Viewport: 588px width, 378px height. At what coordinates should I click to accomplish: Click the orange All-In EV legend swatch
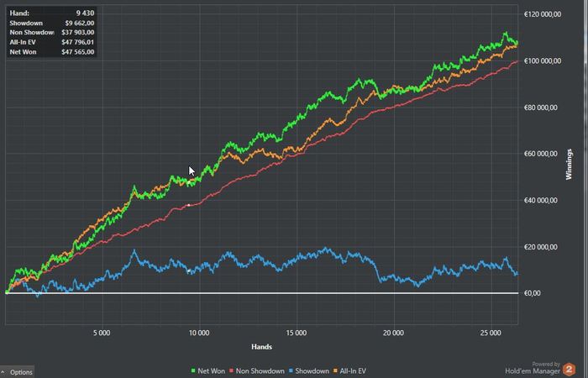click(335, 371)
